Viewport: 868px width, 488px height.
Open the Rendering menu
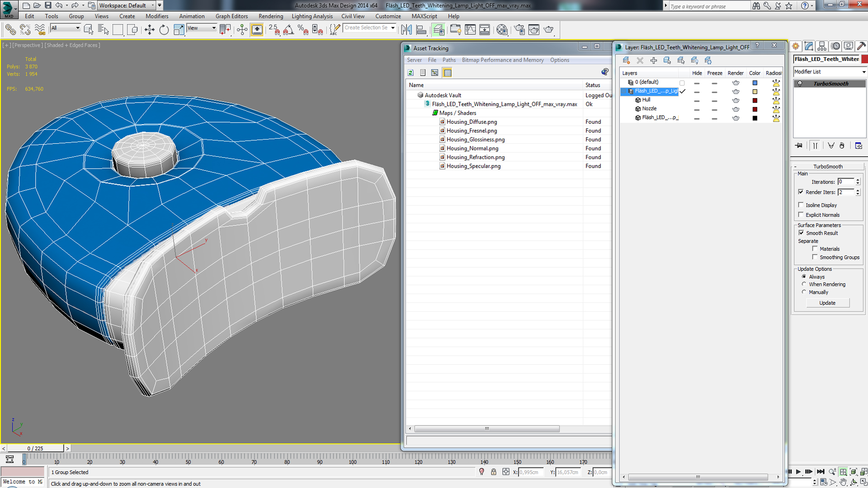[x=270, y=16]
